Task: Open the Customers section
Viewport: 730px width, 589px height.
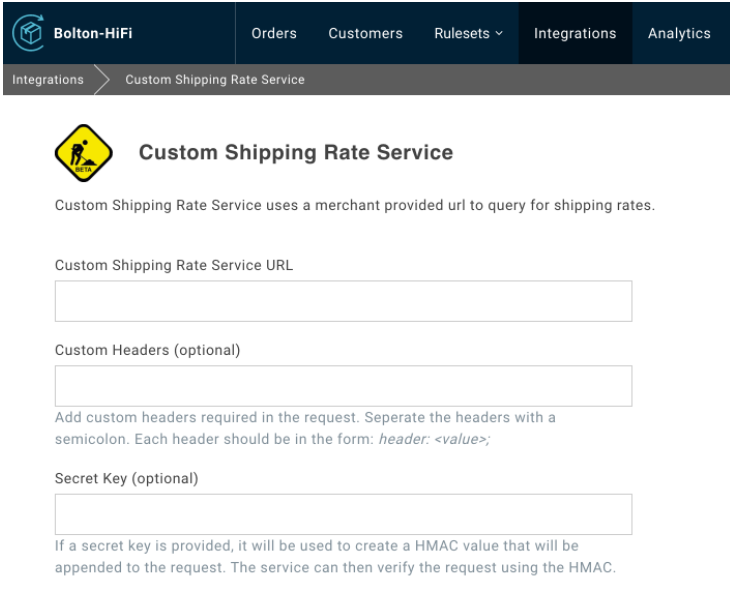Action: click(x=365, y=33)
